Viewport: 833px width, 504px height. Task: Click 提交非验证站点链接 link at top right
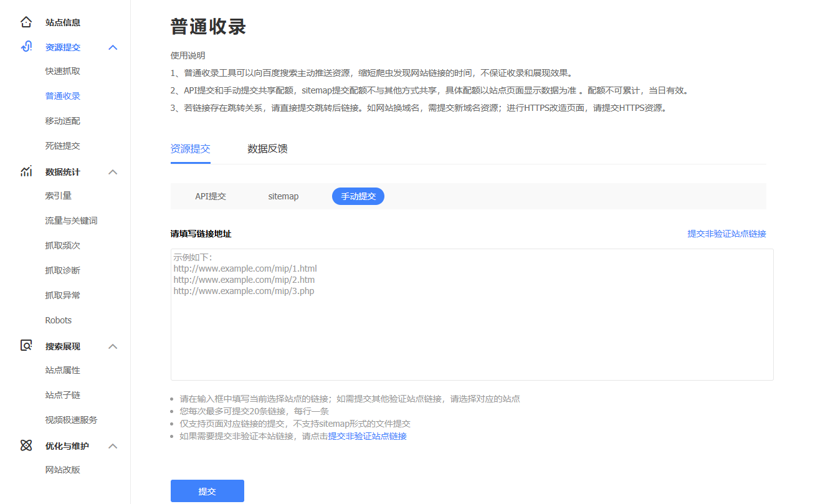(727, 234)
